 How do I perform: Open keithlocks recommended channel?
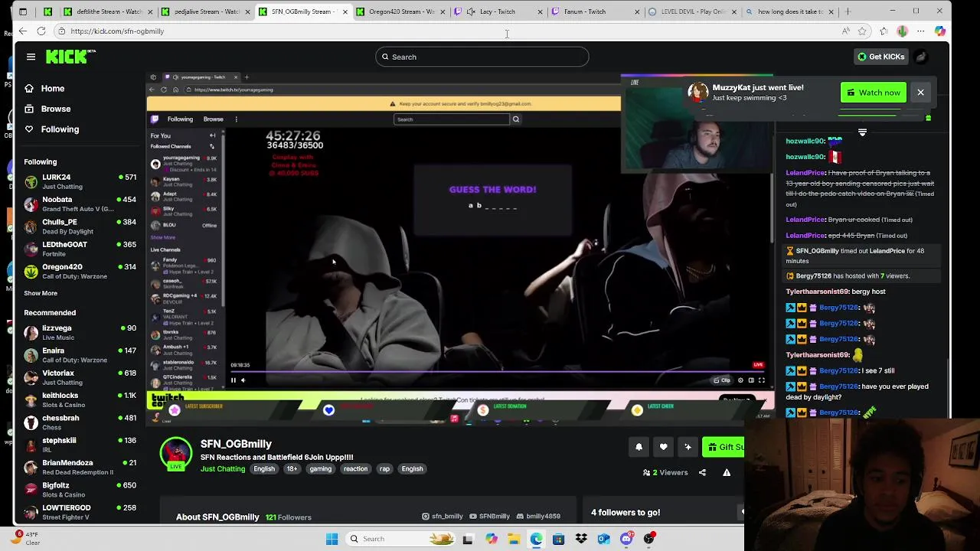coord(80,399)
